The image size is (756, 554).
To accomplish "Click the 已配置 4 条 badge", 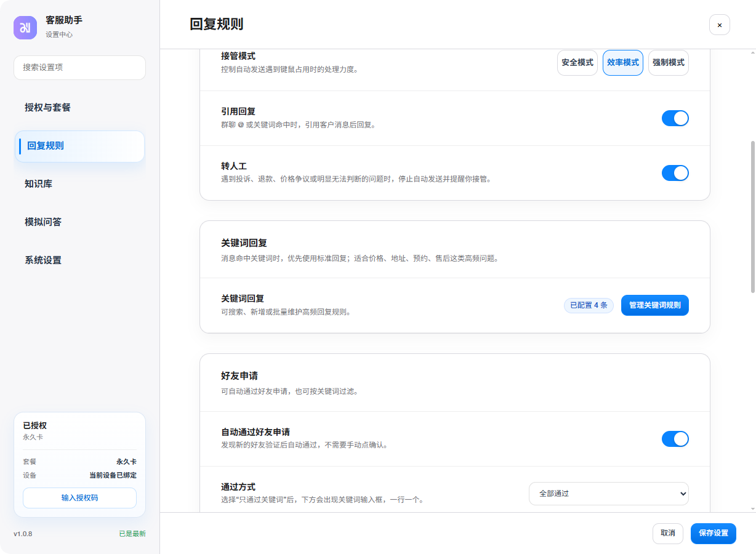I will pyautogui.click(x=589, y=305).
